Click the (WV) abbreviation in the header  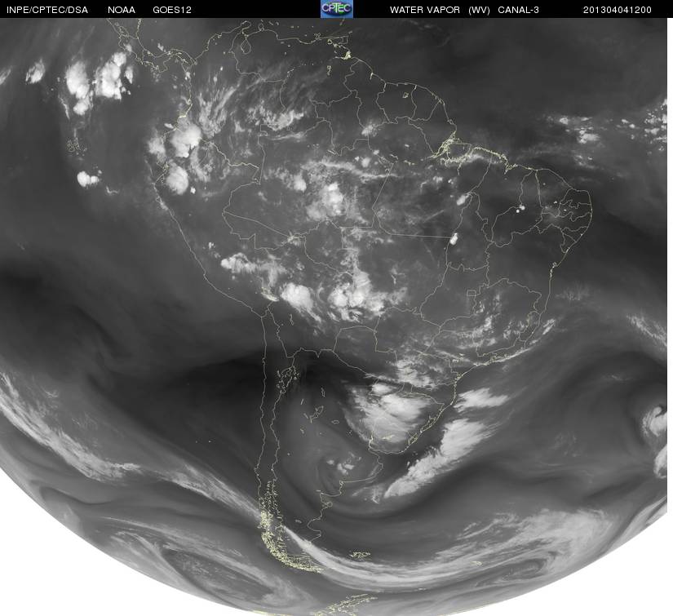[x=479, y=11]
